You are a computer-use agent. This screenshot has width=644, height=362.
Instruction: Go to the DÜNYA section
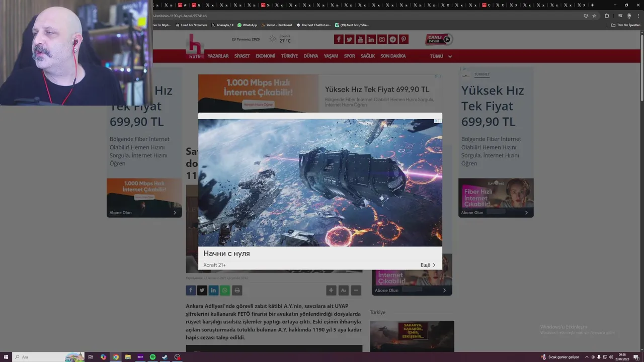click(311, 56)
